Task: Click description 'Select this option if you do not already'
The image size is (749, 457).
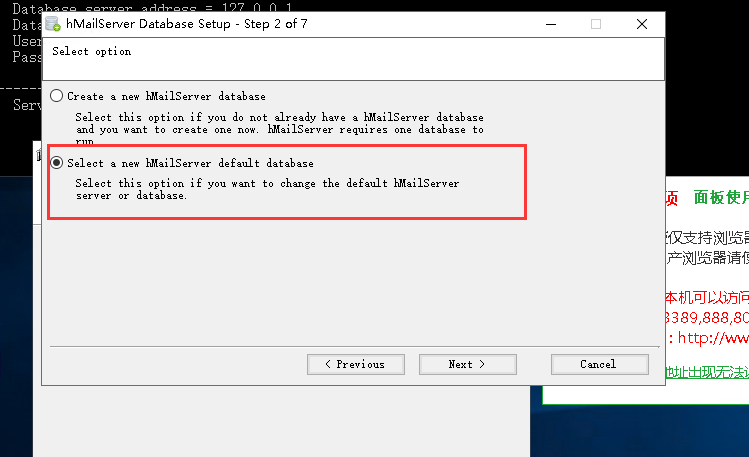Action: pyautogui.click(x=279, y=129)
